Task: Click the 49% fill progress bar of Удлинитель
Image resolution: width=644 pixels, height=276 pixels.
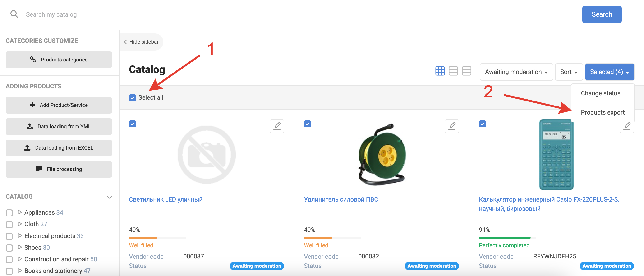Action: pyautogui.click(x=332, y=238)
